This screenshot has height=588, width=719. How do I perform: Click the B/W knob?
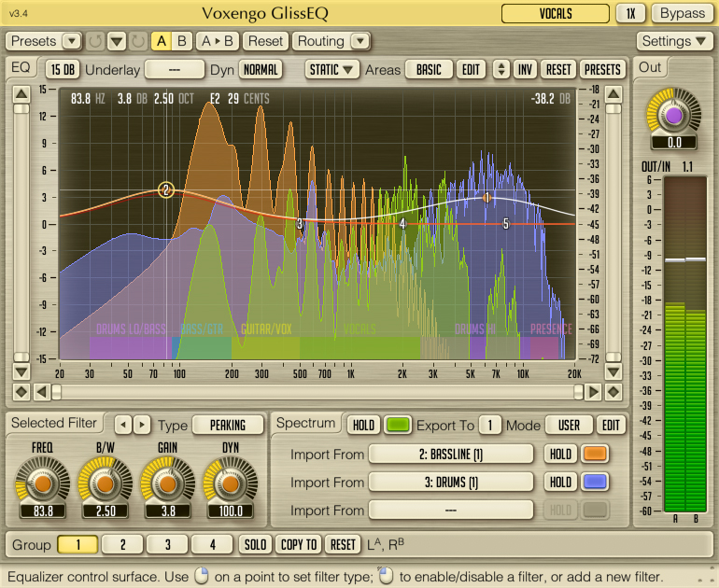pyautogui.click(x=105, y=483)
